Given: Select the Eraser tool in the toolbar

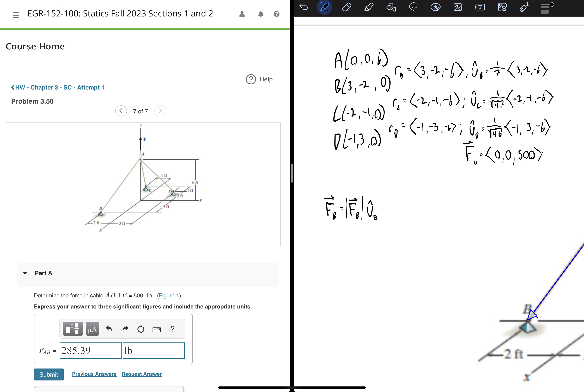Looking at the screenshot, I should click(x=347, y=7).
